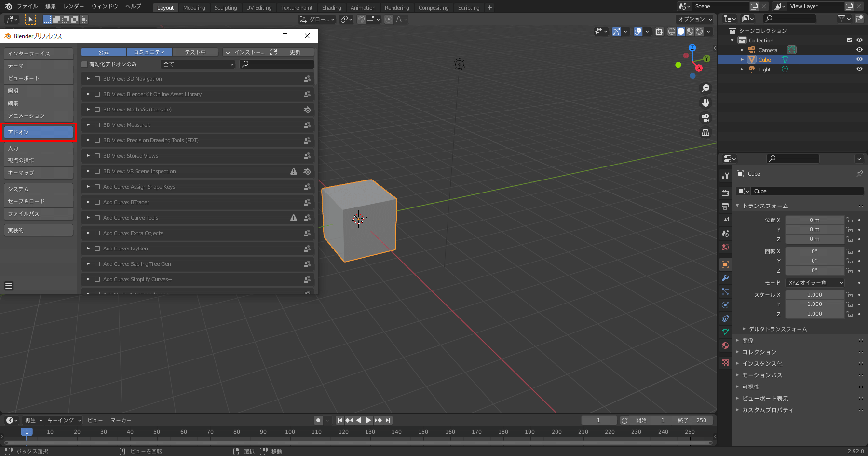Click the スケール X value slider field
Image resolution: width=868 pixels, height=456 pixels.
click(x=815, y=295)
